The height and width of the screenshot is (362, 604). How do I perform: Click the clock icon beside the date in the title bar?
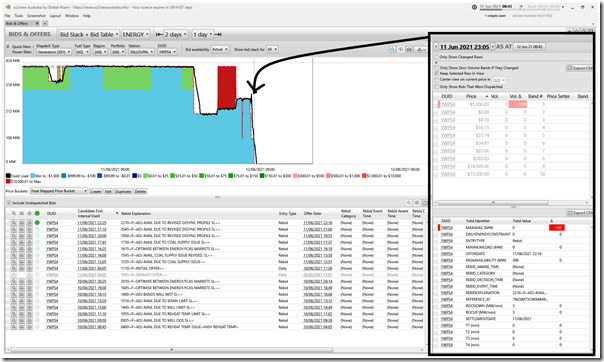click(474, 7)
